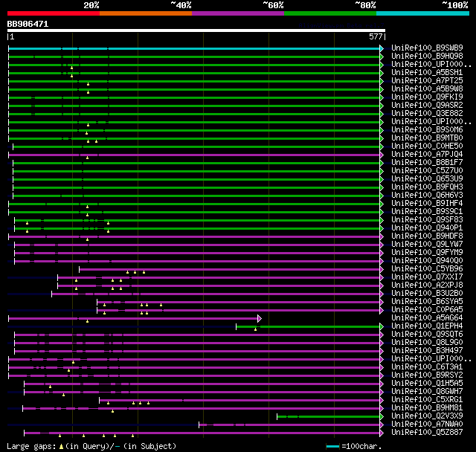Viewport: 476px width, 452px height.
Task: Click the green arrowhead ending the Q1EPH4 alignment
Action: (x=382, y=326)
